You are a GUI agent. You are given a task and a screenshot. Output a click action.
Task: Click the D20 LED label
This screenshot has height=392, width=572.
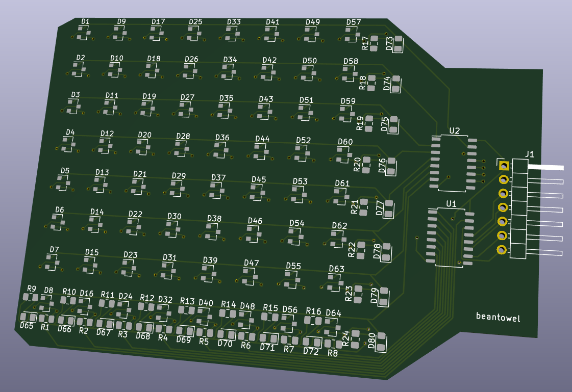(x=144, y=135)
